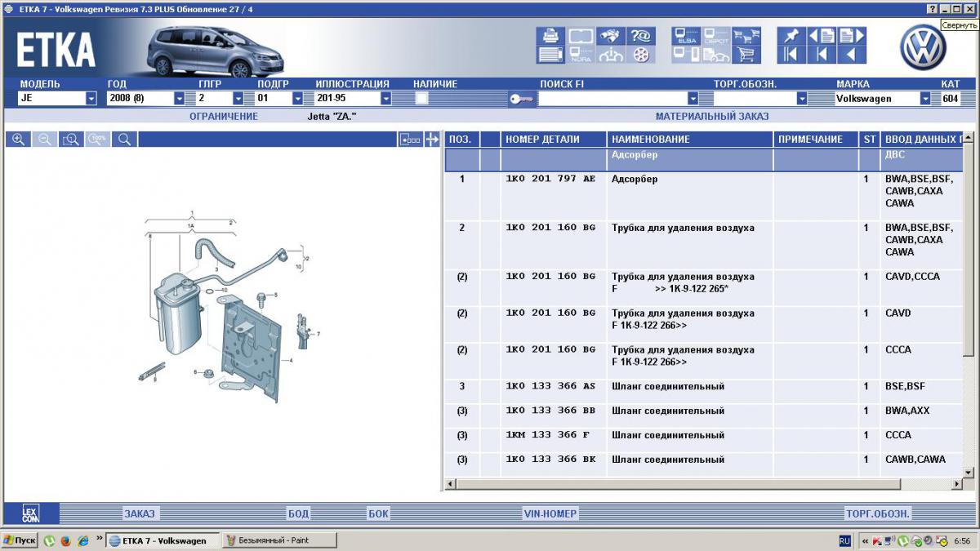The width and height of the screenshot is (980, 551).
Task: Click the ОГРАНИЧЕНИЕ label link
Action: coord(224,117)
